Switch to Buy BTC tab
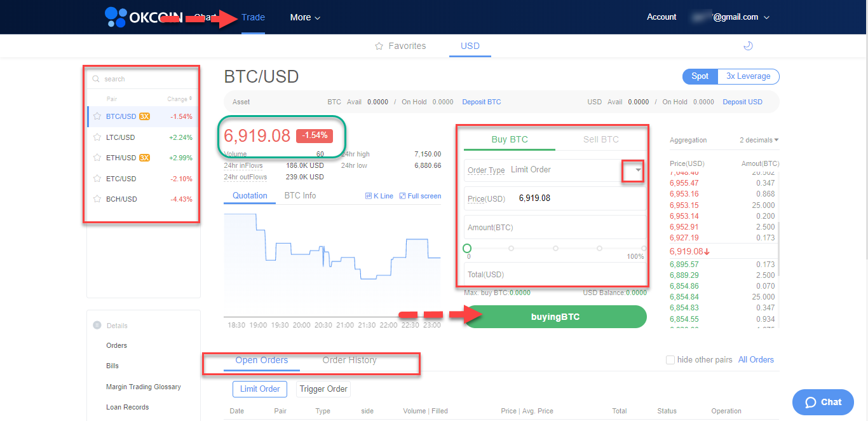The image size is (868, 421). pyautogui.click(x=510, y=139)
